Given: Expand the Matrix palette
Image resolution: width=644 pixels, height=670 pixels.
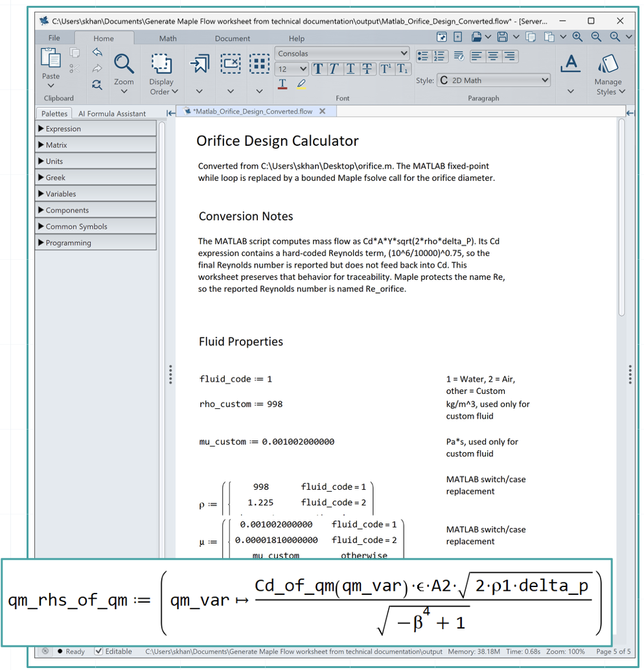Looking at the screenshot, I should pos(96,145).
